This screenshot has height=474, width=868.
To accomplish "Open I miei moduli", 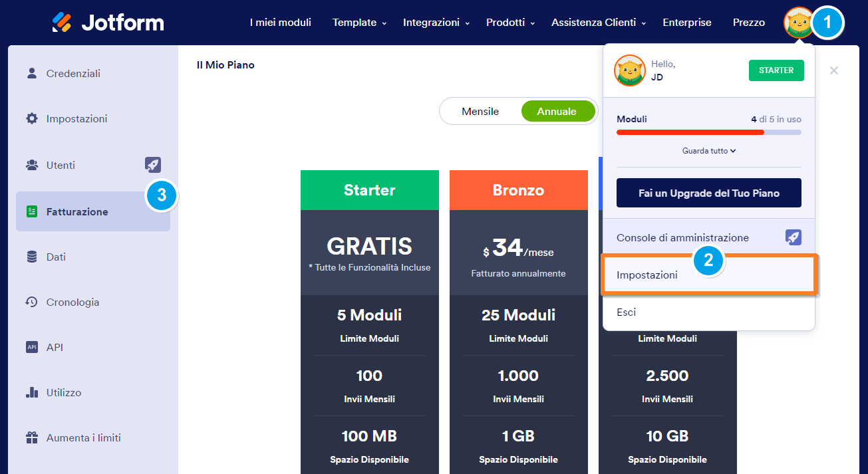I will 281,23.
